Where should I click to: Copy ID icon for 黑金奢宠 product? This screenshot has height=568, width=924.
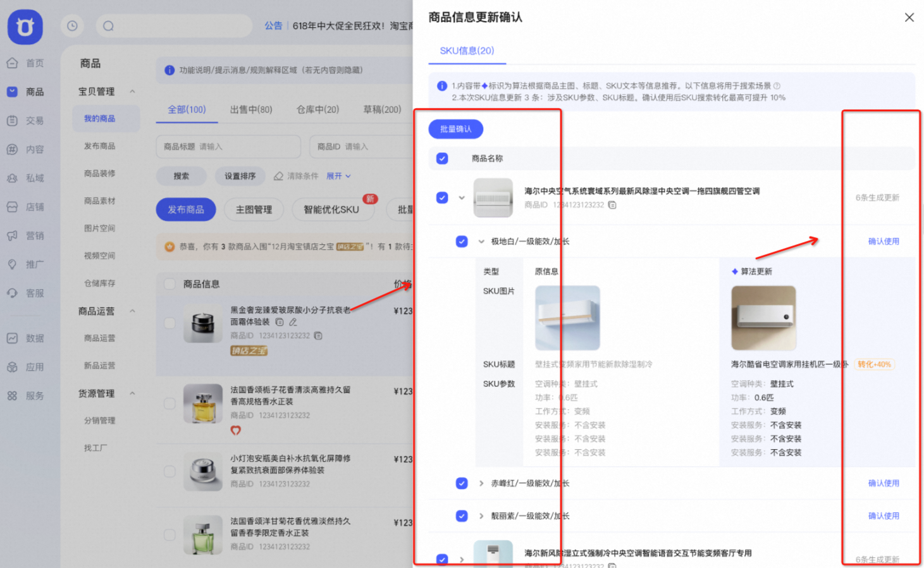[318, 335]
